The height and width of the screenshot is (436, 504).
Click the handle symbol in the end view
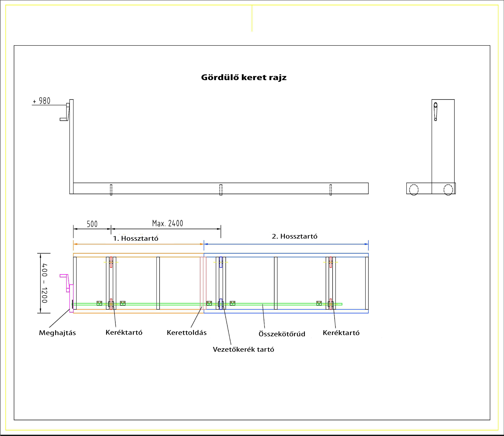[x=436, y=112]
